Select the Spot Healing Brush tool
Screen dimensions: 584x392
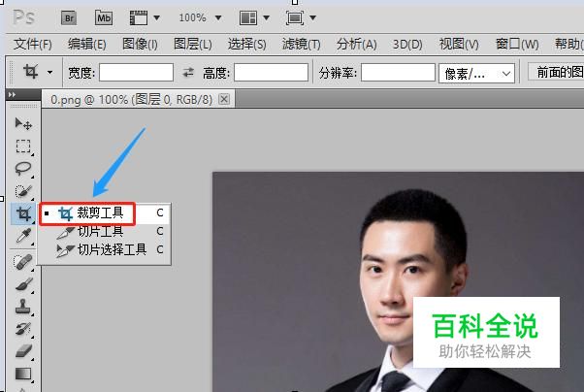coord(23,262)
